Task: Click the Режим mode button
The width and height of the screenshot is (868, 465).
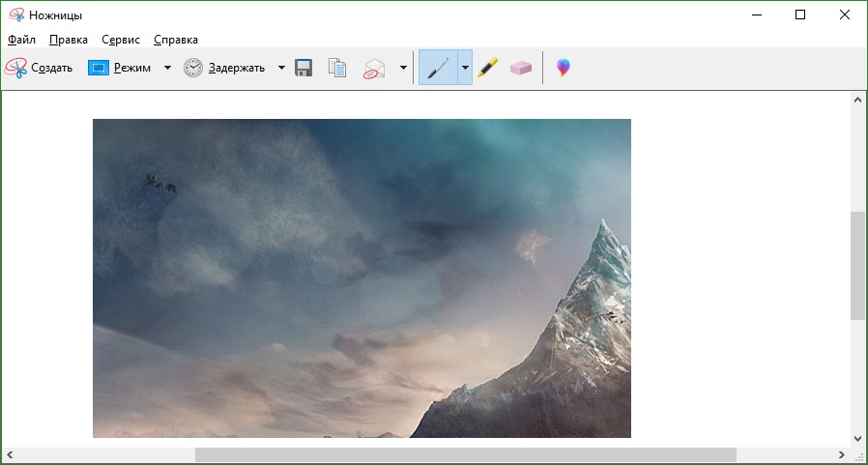Action: pos(120,68)
